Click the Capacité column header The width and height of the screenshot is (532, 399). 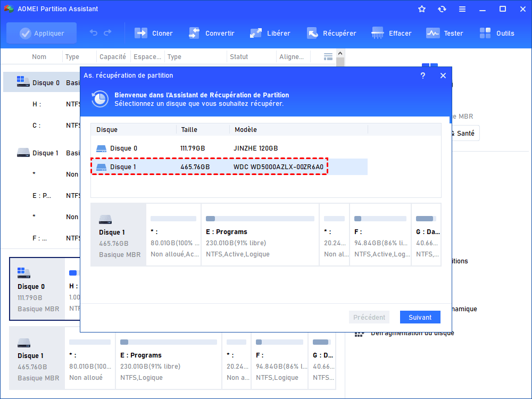(113, 57)
